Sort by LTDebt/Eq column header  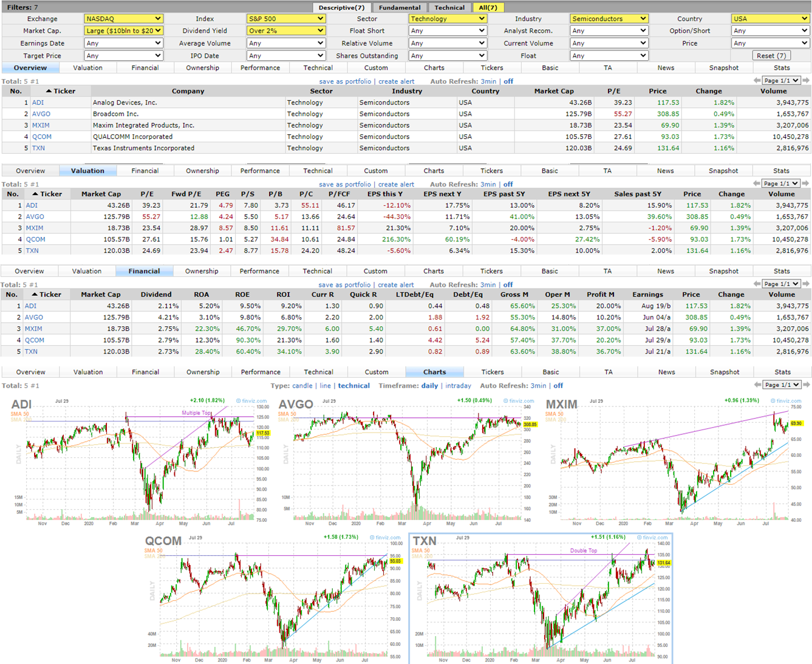pos(415,295)
